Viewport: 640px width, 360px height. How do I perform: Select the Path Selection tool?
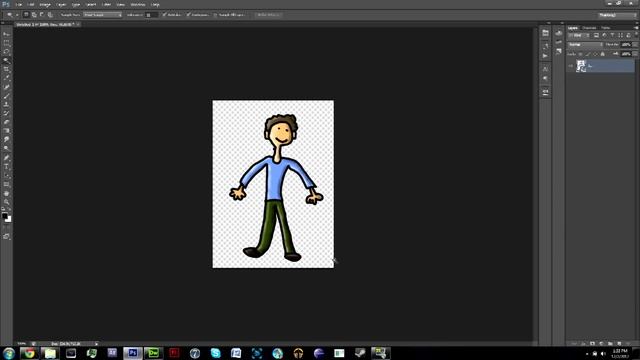pos(6,176)
